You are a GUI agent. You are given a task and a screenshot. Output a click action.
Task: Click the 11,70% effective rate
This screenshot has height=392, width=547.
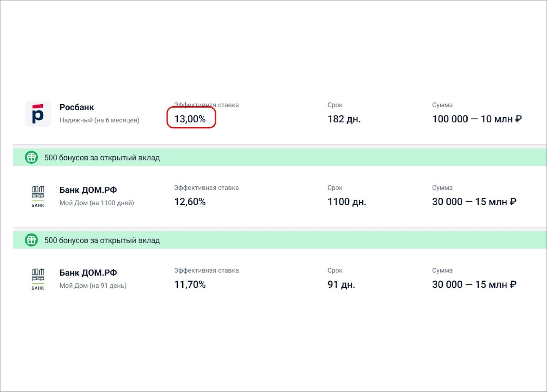[190, 284]
